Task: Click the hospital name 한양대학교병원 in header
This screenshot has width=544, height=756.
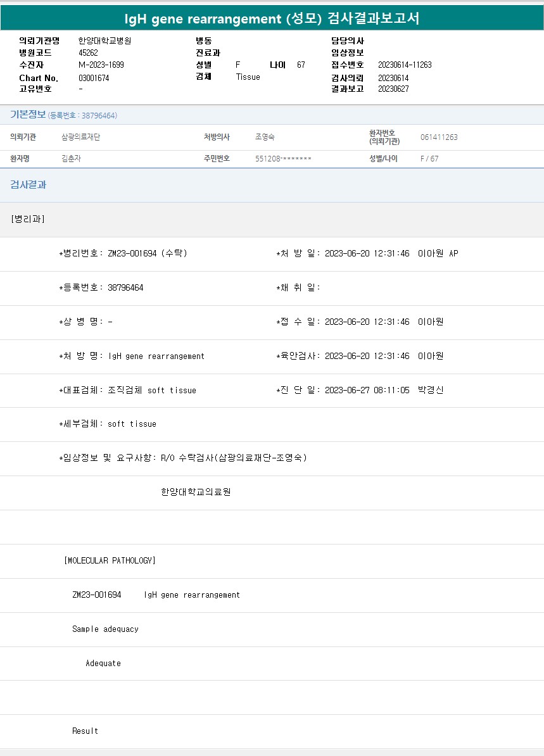Action: tap(104, 41)
